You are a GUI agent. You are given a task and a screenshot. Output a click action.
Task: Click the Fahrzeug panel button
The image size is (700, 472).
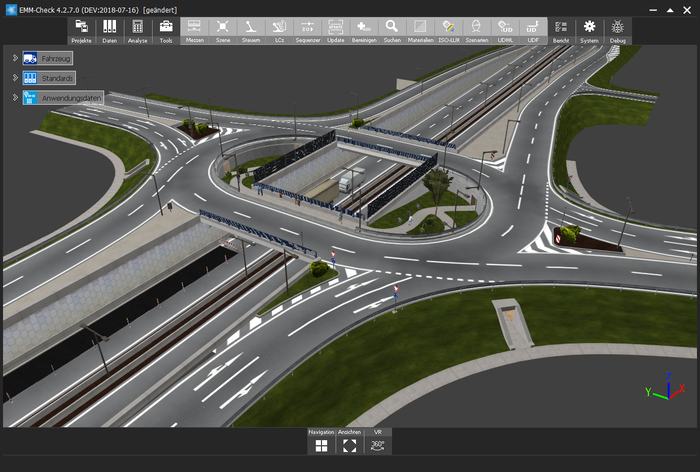point(47,58)
